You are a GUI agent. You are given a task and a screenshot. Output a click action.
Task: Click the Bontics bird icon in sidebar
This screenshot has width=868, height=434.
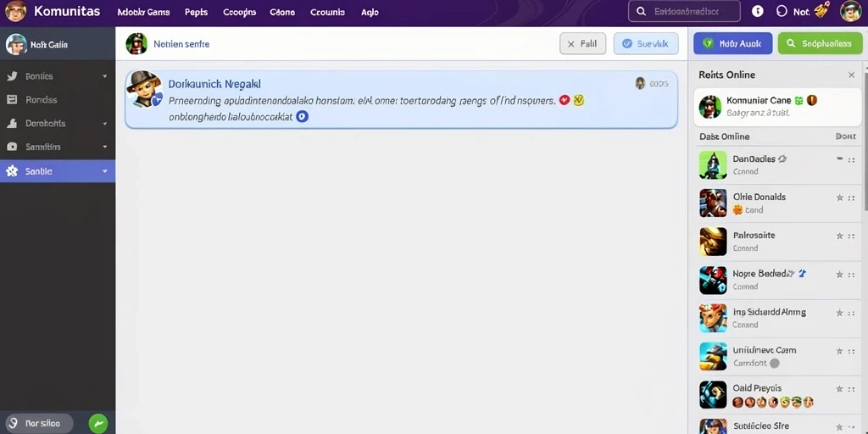[x=12, y=76]
